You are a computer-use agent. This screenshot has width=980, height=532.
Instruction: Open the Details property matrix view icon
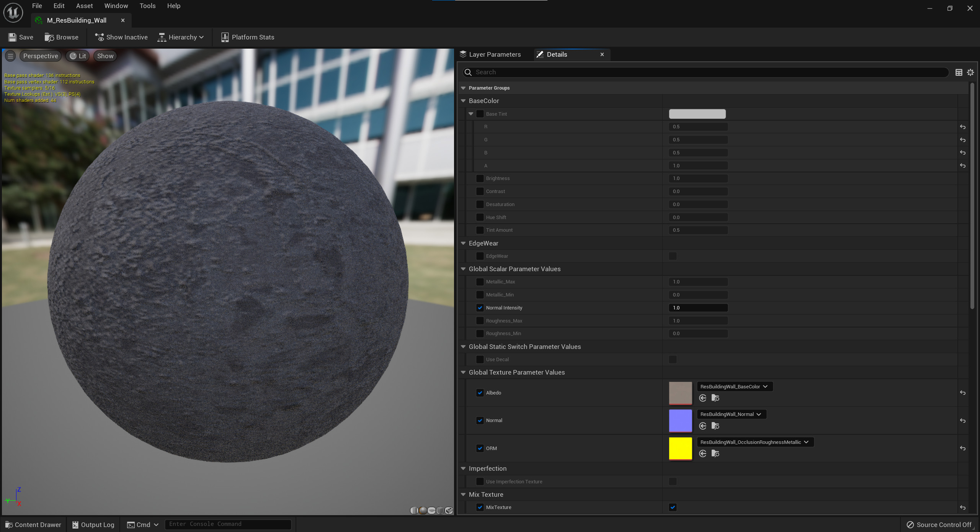click(x=959, y=72)
